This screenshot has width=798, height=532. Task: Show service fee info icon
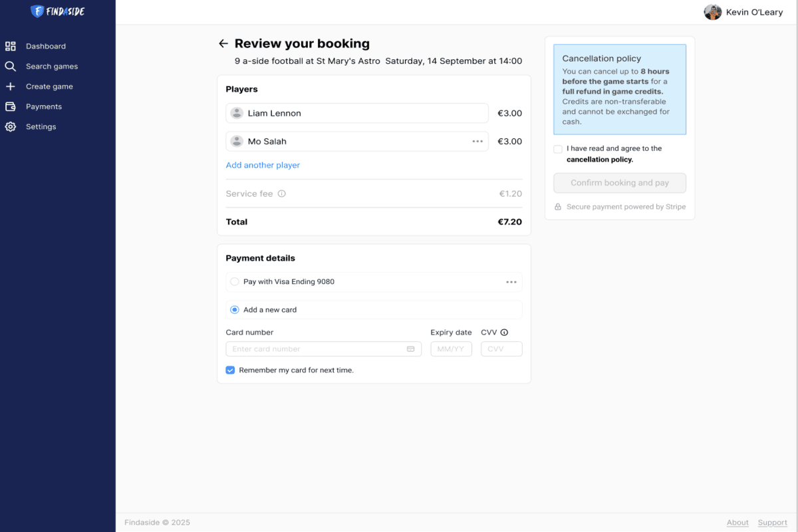tap(282, 194)
